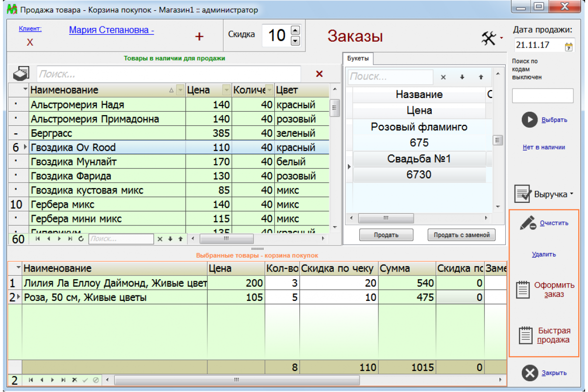Open client link Мария Степановна
588x392 pixels.
click(112, 30)
